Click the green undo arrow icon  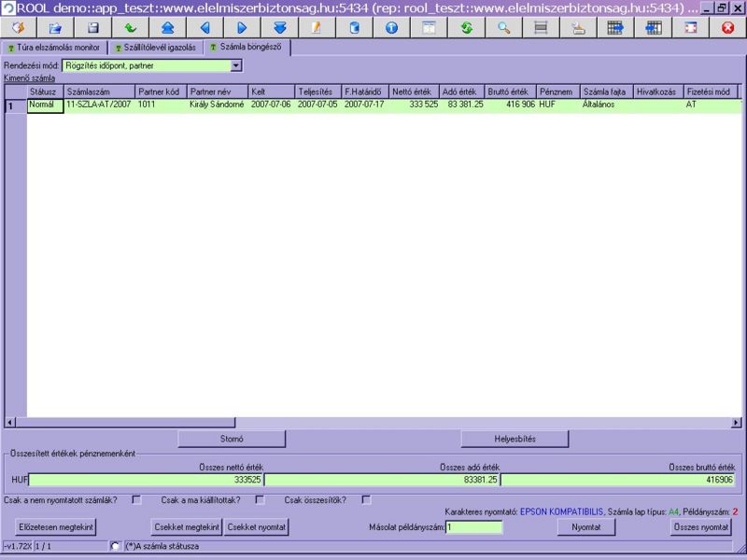[131, 28]
